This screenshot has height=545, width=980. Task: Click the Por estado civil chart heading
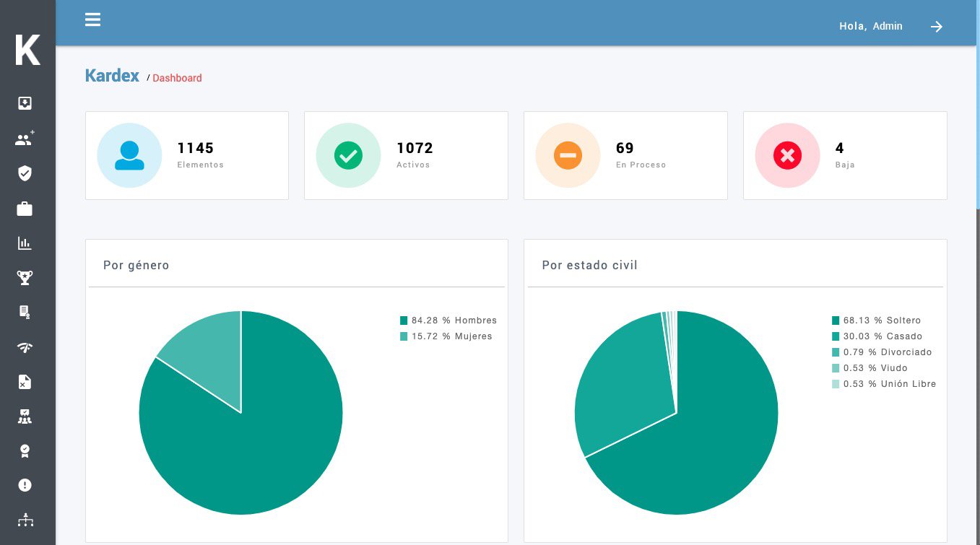(x=590, y=266)
